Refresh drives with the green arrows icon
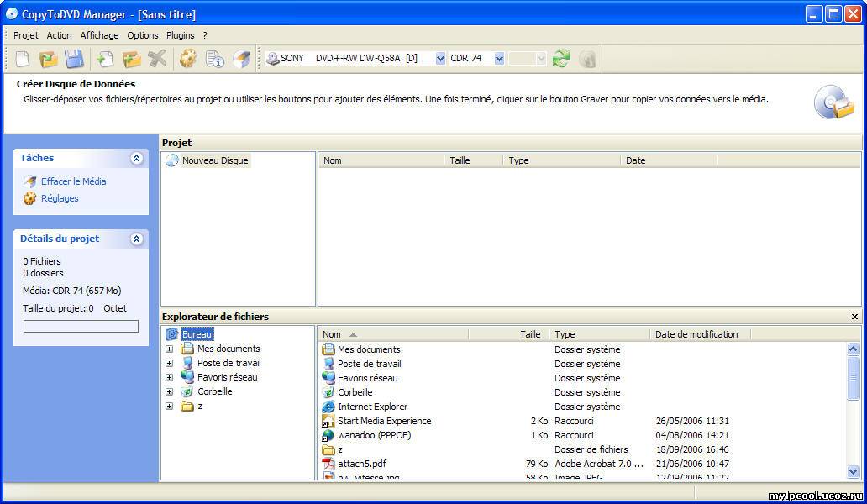Screen dimensions: 867x504 (x=560, y=59)
